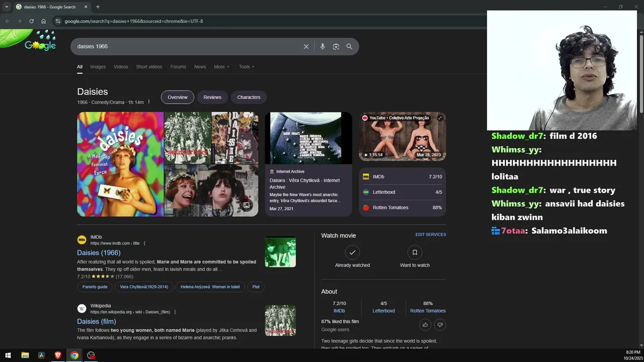644x362 pixels.
Task: Click EDIT SERVICES link
Action: click(431, 234)
